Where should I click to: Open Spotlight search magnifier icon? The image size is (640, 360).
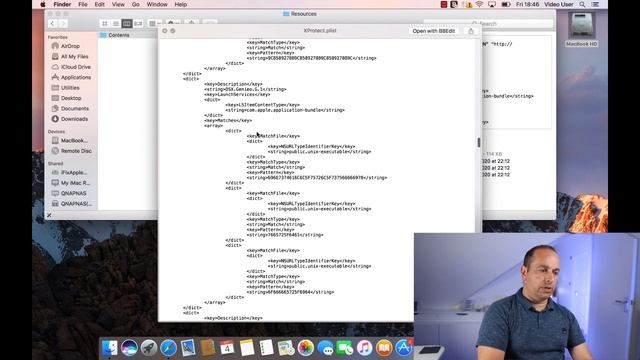(582, 4)
